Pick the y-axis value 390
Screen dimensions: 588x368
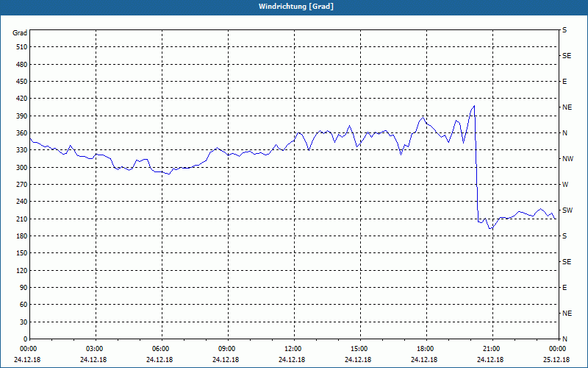[22, 116]
